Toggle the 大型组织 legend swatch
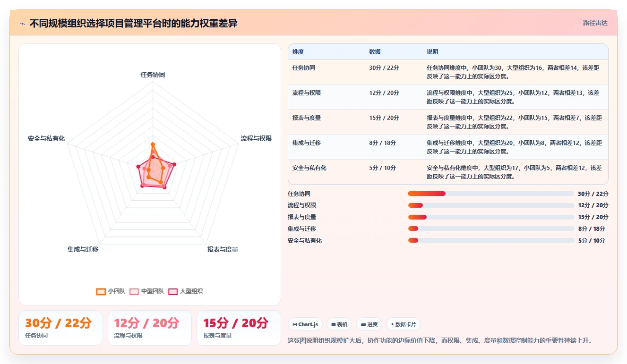This screenshot has height=364, width=627. pyautogui.click(x=173, y=291)
